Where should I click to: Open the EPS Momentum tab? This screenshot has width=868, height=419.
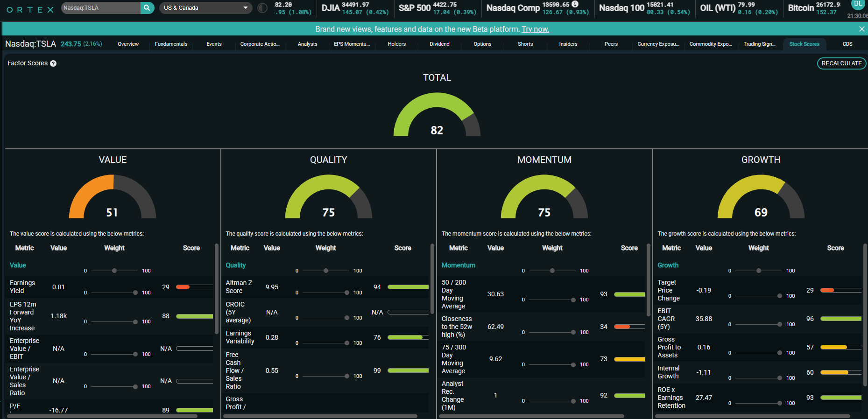click(352, 44)
